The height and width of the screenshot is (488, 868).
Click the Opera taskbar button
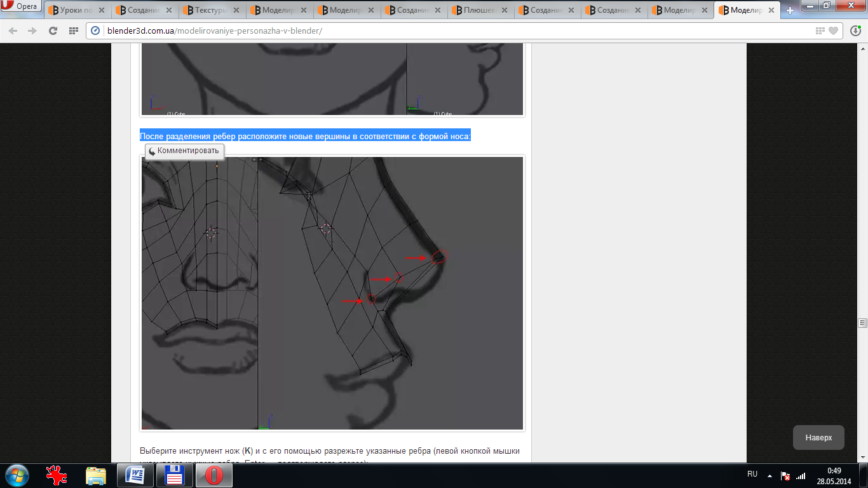coord(214,475)
